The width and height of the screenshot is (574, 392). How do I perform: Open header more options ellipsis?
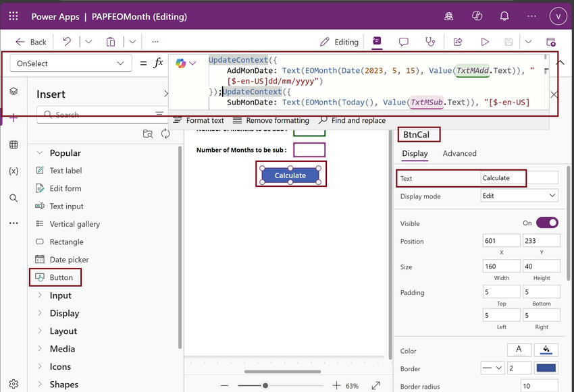pyautogui.click(x=531, y=16)
